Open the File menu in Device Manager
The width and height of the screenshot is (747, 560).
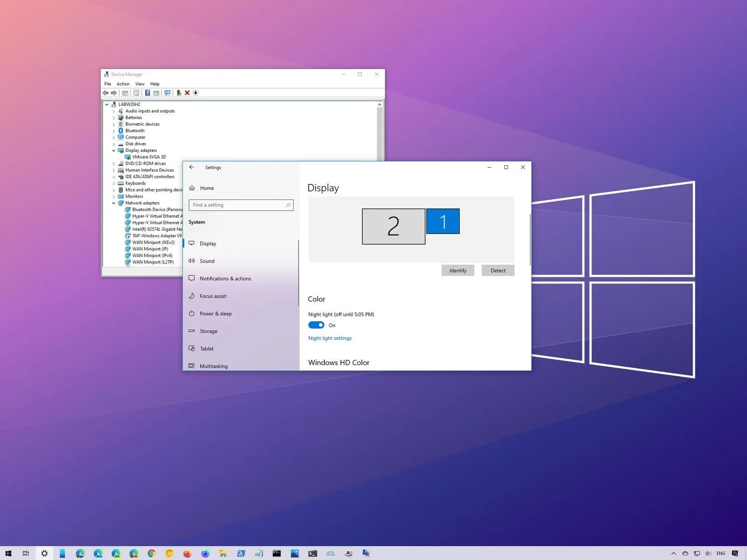click(x=108, y=84)
